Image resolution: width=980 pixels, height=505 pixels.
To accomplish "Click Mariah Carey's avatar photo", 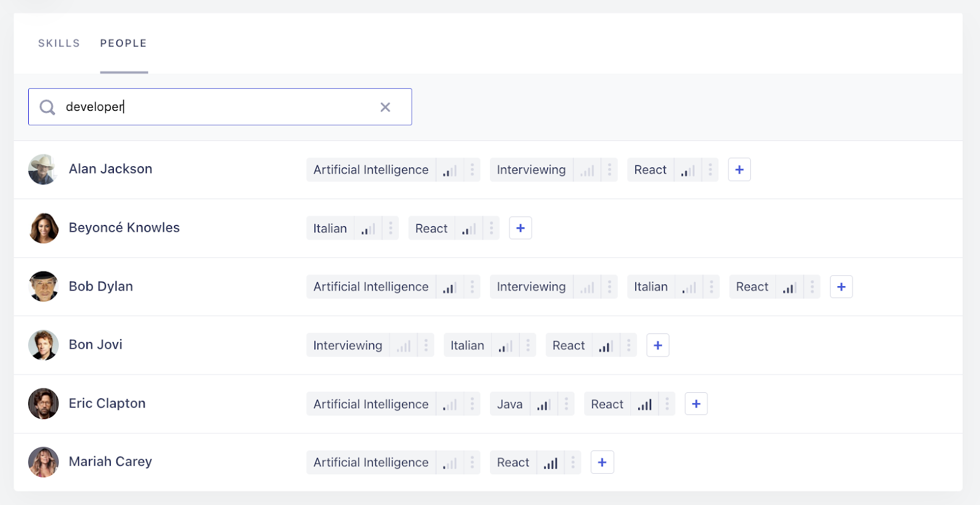I will click(x=43, y=462).
